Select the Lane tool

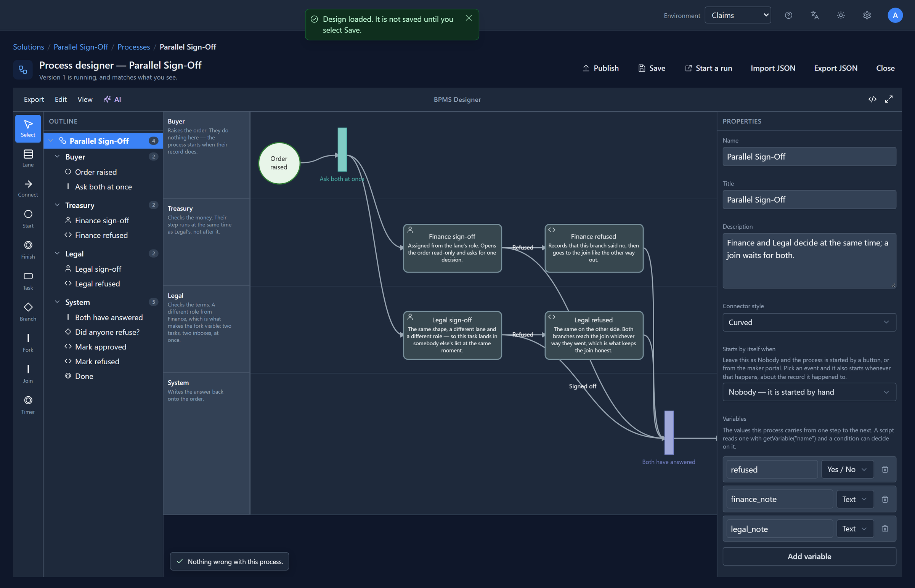[28, 159]
